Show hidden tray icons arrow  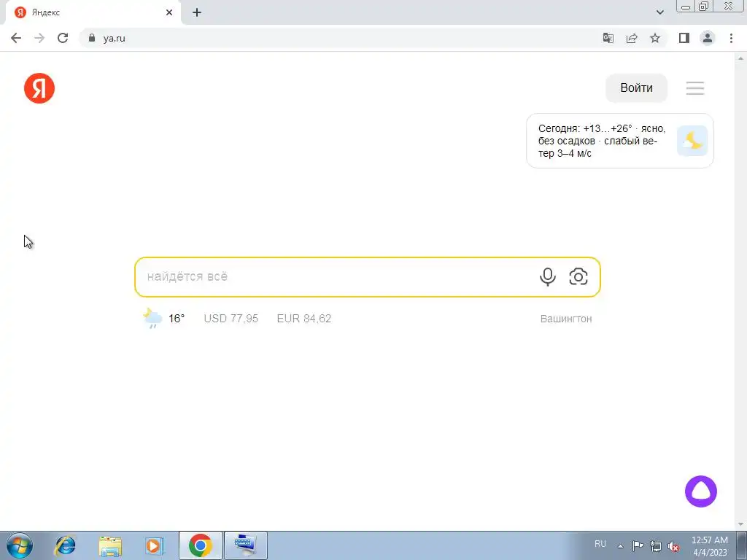point(620,546)
